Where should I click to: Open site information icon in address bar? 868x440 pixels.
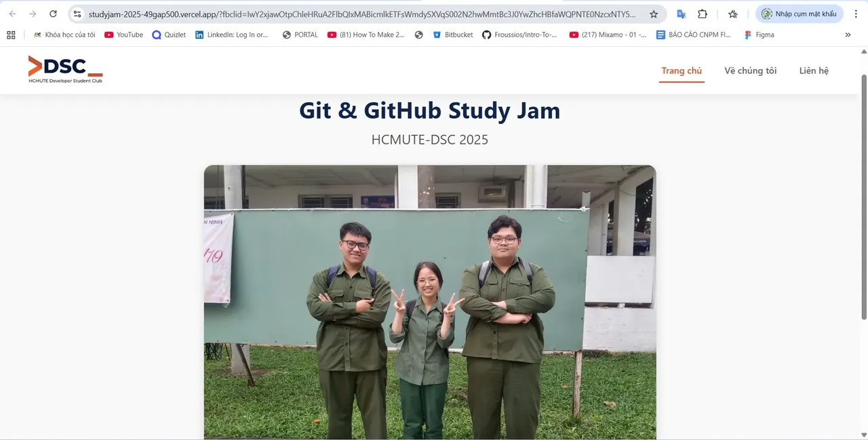click(x=77, y=14)
